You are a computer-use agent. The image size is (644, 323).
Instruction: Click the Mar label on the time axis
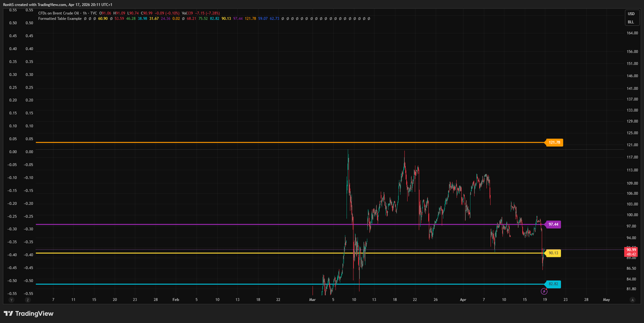click(x=312, y=299)
